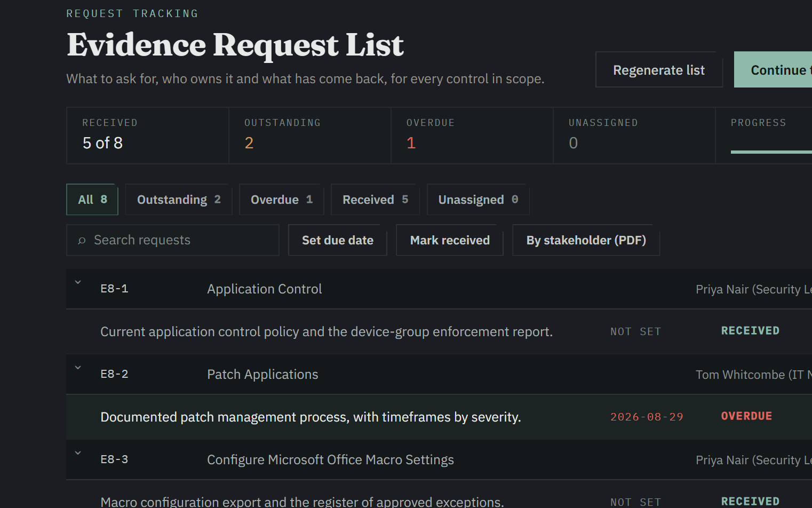Viewport: 812px width, 508px height.
Task: Click the Application Control title
Action: point(265,289)
